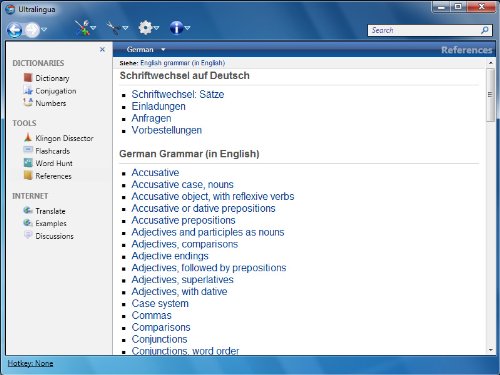
Task: Go back with the blue back arrow
Action: click(x=15, y=30)
